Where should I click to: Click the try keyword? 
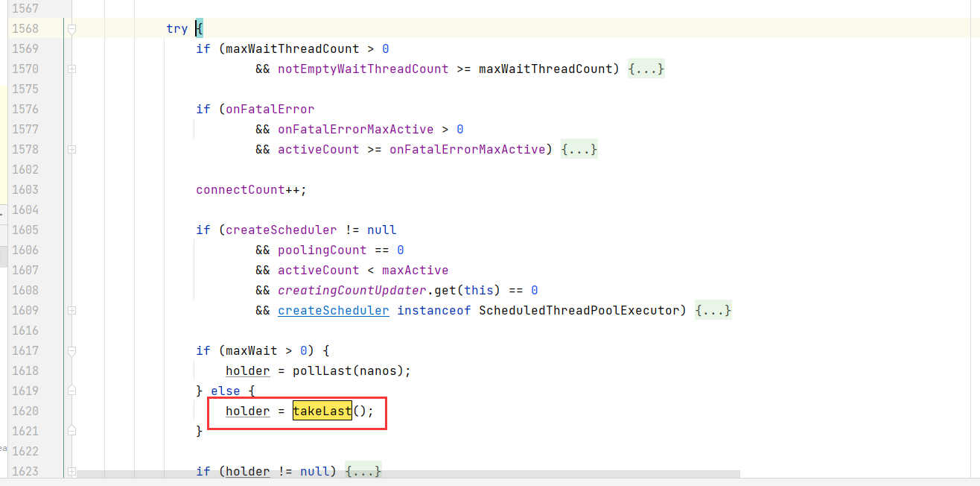177,29
